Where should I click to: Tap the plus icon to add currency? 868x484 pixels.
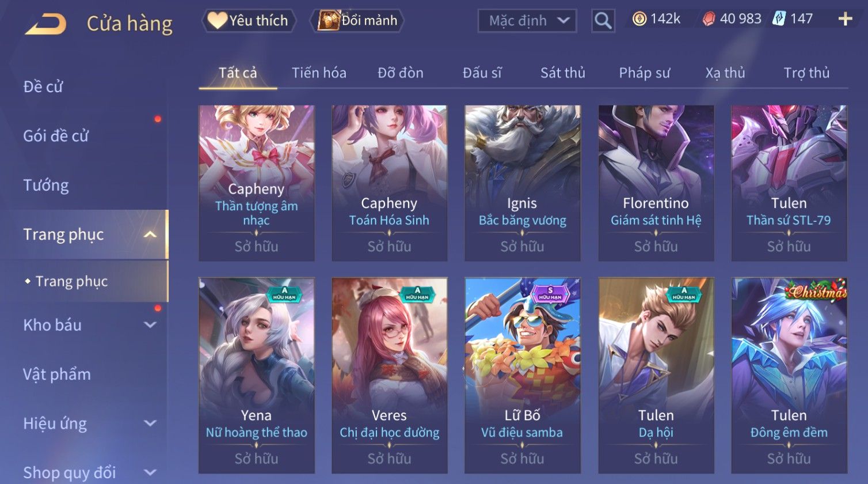(x=845, y=19)
